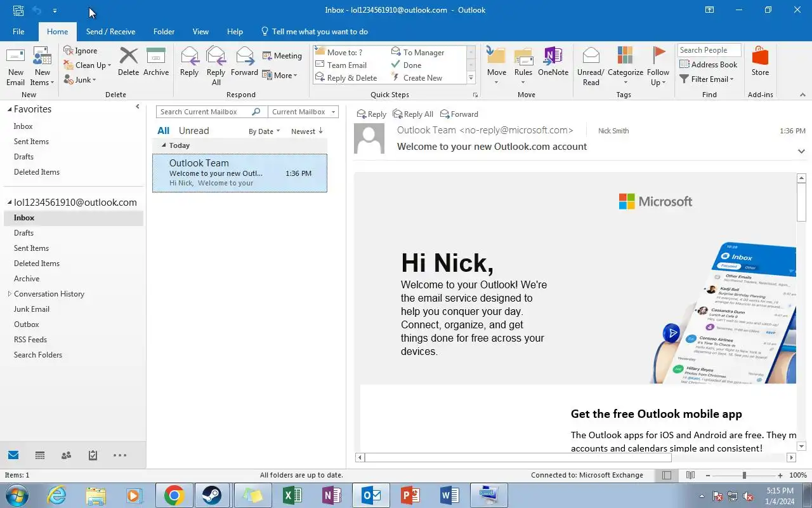812x508 pixels.
Task: Open more navigation options
Action: [x=120, y=455]
